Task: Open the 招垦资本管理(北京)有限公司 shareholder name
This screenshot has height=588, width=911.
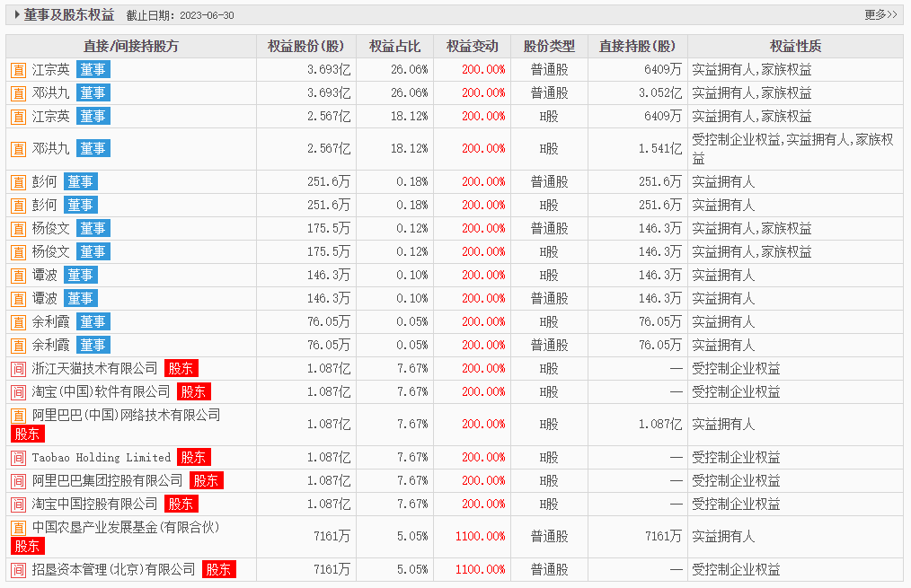Action: [113, 569]
